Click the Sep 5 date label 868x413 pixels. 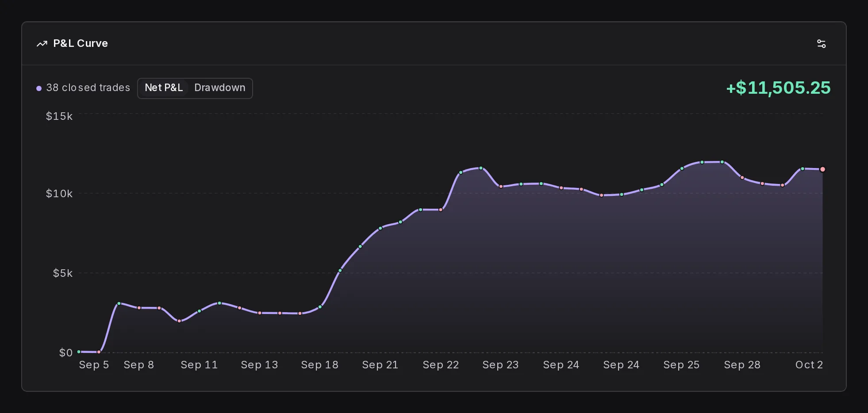point(94,365)
